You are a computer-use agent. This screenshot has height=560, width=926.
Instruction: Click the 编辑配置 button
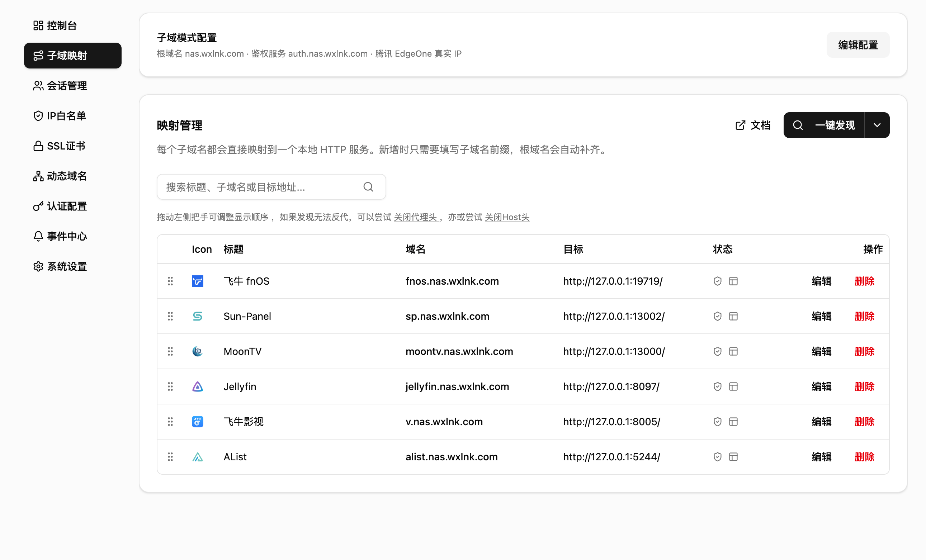pyautogui.click(x=857, y=45)
